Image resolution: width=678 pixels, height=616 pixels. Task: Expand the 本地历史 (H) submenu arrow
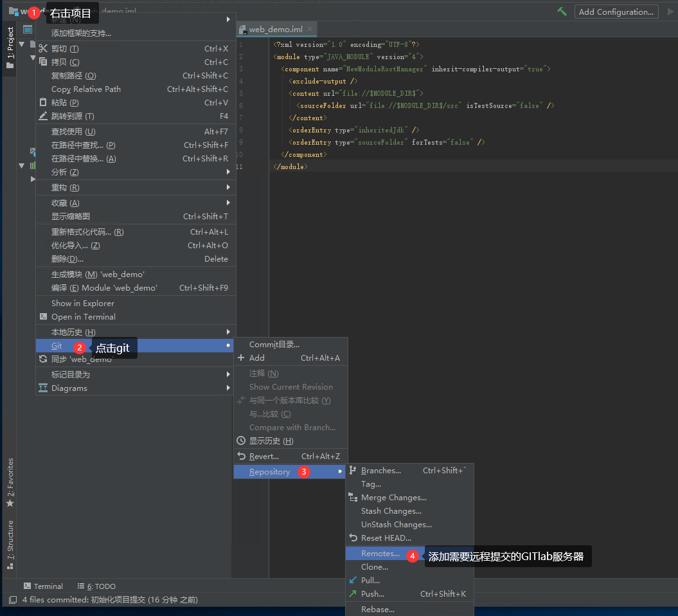point(228,332)
